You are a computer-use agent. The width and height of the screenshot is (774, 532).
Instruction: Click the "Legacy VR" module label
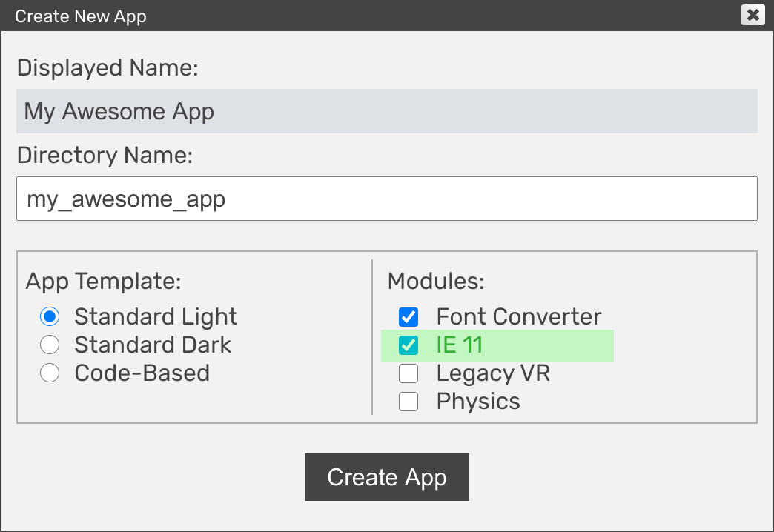tap(493, 373)
